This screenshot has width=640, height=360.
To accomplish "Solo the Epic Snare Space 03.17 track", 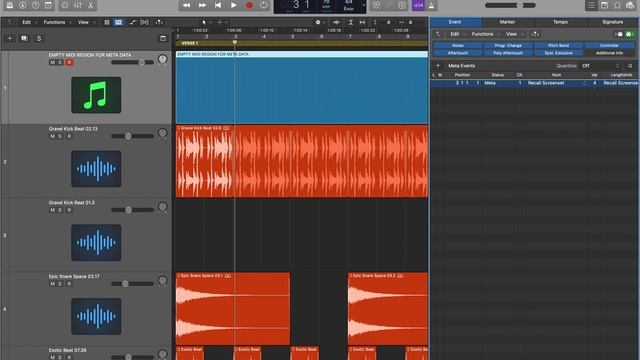I will coord(60,284).
